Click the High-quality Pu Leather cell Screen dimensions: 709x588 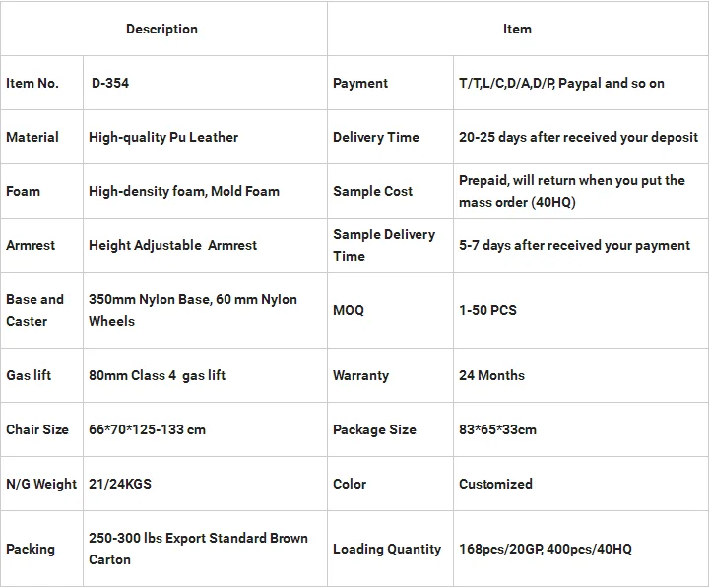tap(163, 137)
